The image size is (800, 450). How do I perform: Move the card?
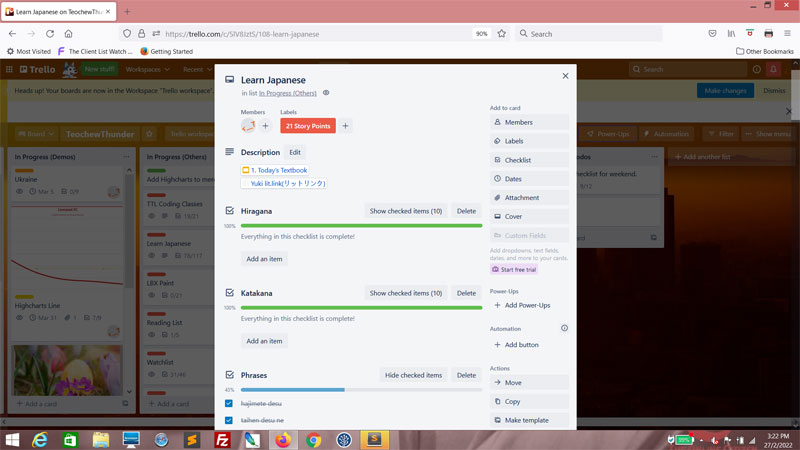pos(529,382)
